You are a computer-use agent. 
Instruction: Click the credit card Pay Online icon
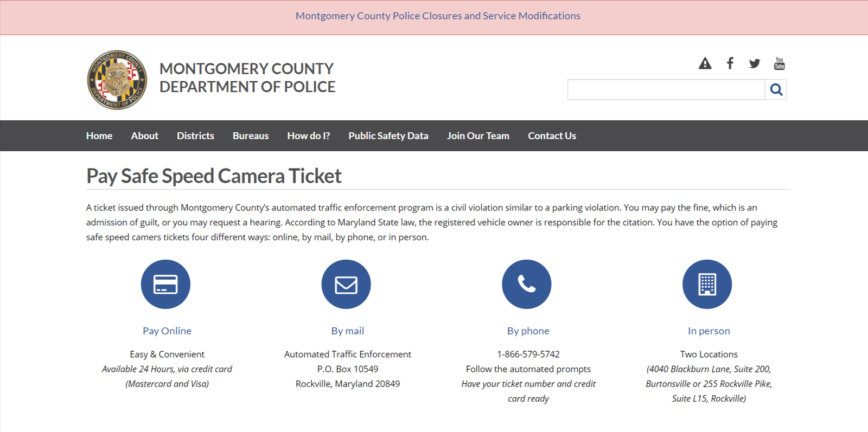tap(165, 284)
